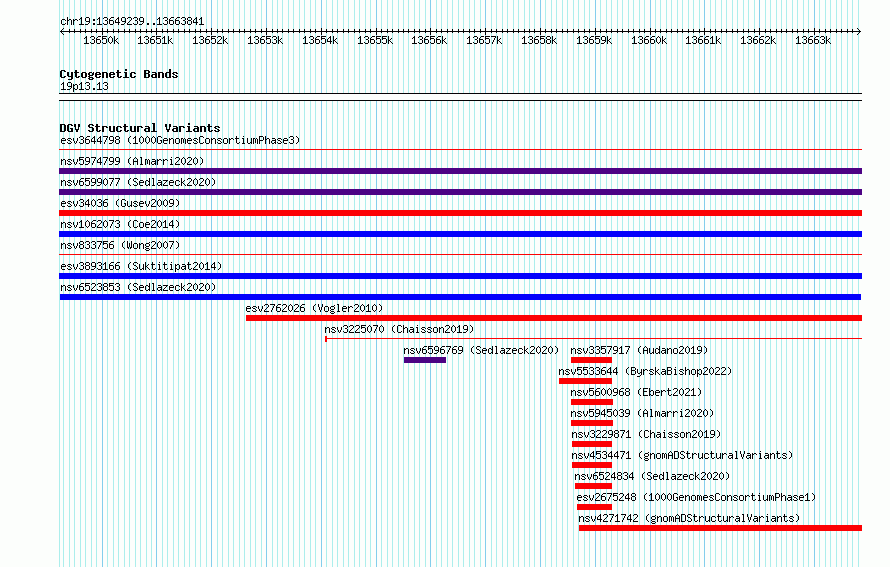Select the nsv3229871 red variant bar
Image resolution: width=890 pixels, height=567 pixels.
(x=592, y=444)
